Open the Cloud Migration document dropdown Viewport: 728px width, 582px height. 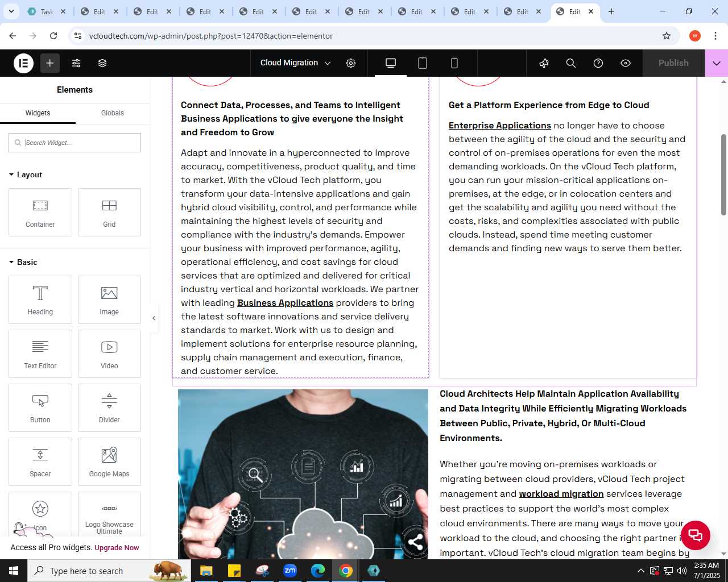coord(295,63)
